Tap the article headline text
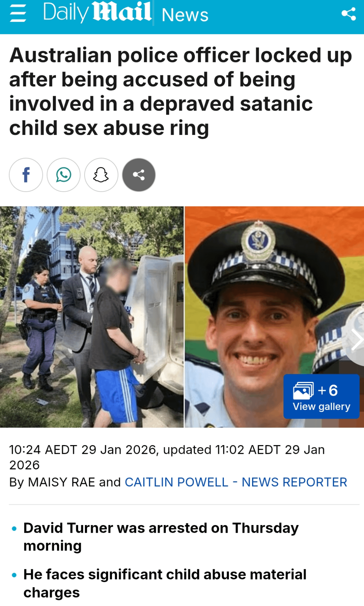This screenshot has width=364, height=606. click(181, 91)
